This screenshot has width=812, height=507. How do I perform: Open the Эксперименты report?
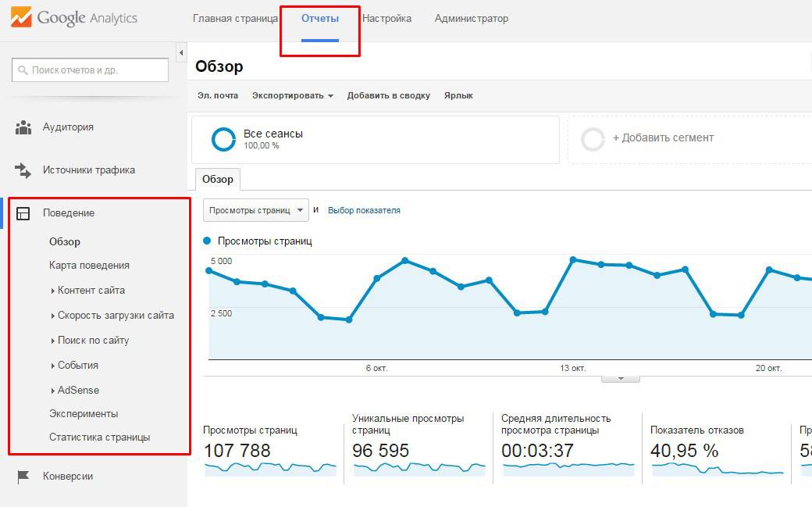click(84, 414)
